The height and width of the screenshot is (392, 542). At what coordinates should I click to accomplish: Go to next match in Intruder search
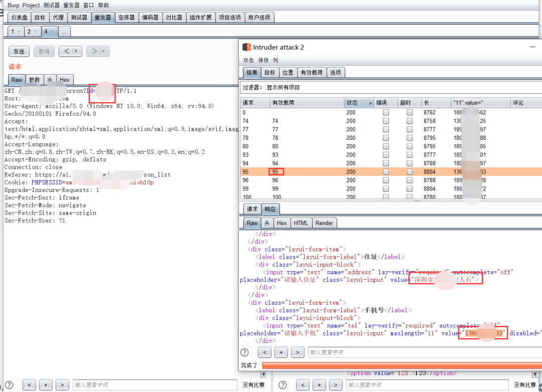(298, 352)
